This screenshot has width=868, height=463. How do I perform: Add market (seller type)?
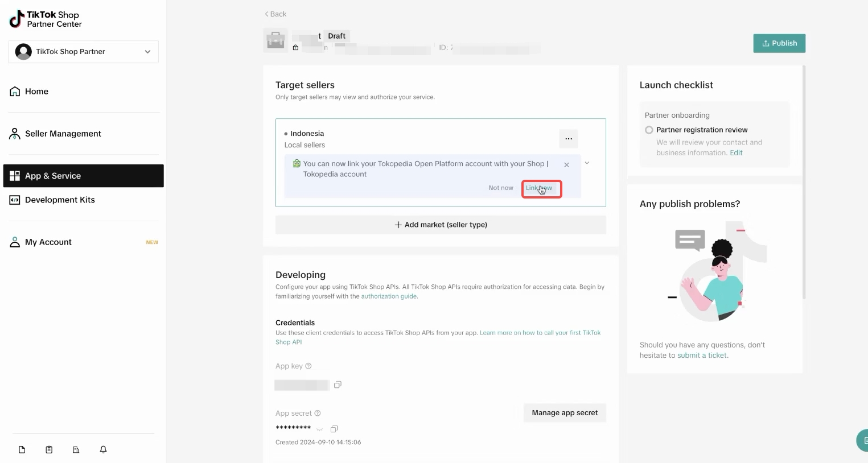click(x=441, y=225)
